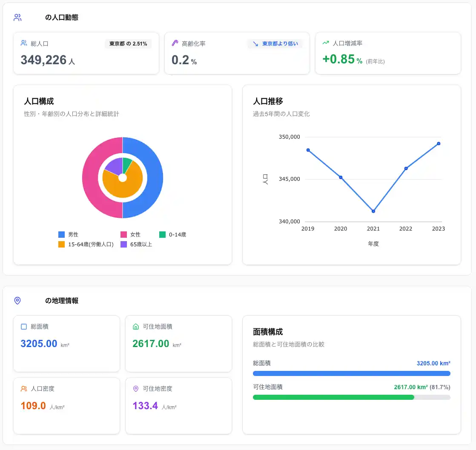
Task: Click the purple pin icon beside 可住地密度
Action: tap(136, 389)
